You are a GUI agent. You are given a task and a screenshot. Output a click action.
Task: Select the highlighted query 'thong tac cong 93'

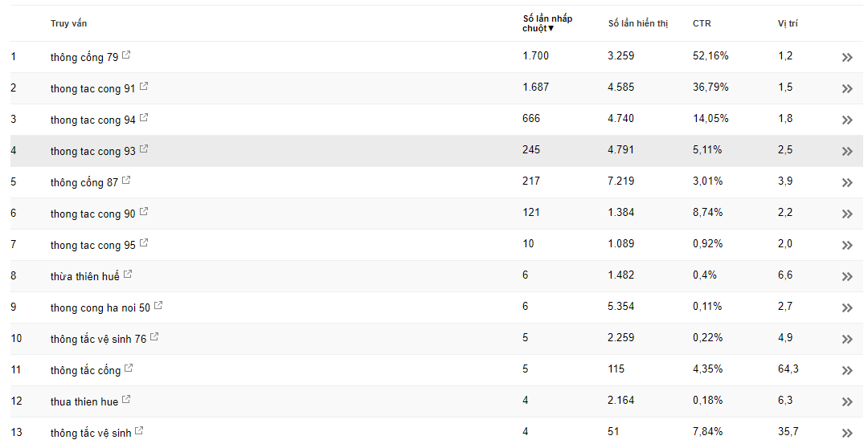93,152
